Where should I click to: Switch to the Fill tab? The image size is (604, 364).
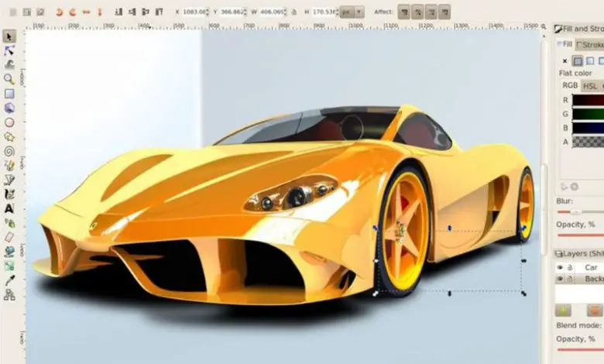pyautogui.click(x=565, y=44)
